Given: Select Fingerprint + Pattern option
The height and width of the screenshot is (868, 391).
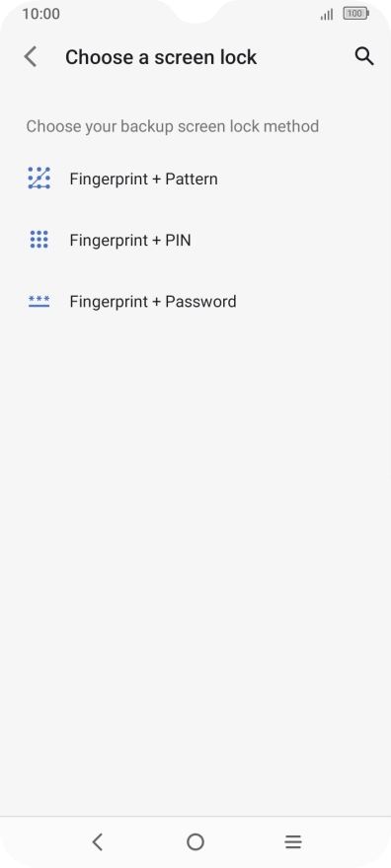Looking at the screenshot, I should 195,179.
